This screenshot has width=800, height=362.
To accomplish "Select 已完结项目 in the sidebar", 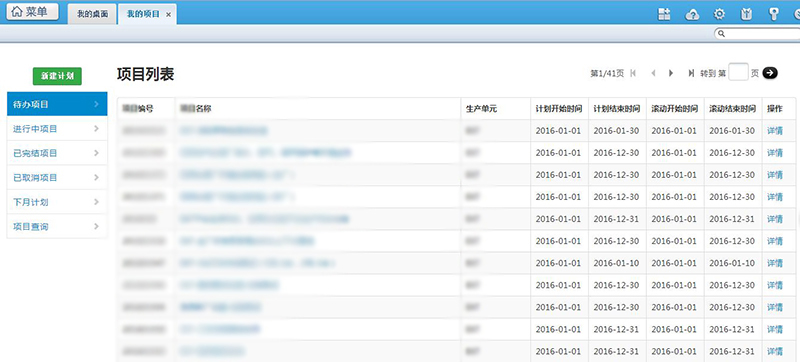I will (57, 153).
